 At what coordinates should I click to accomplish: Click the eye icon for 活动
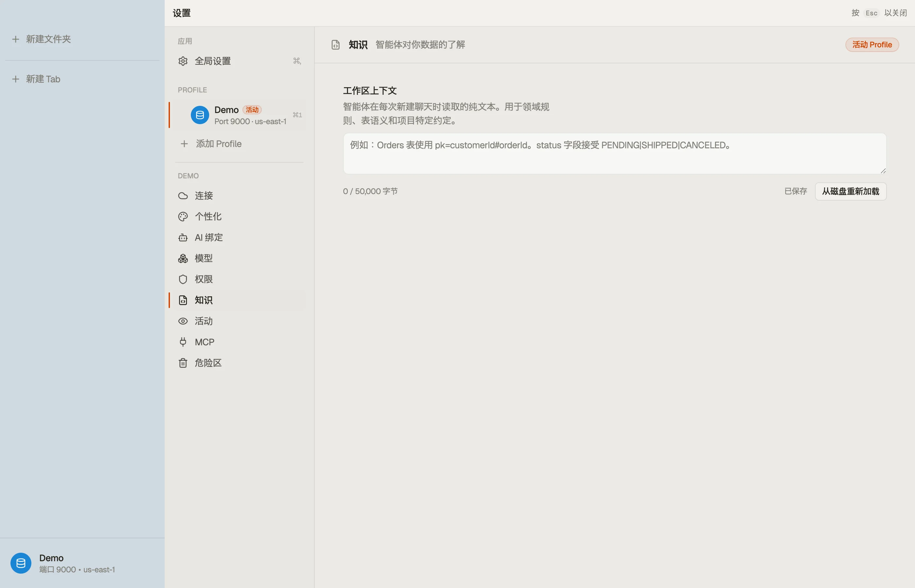pyautogui.click(x=183, y=321)
